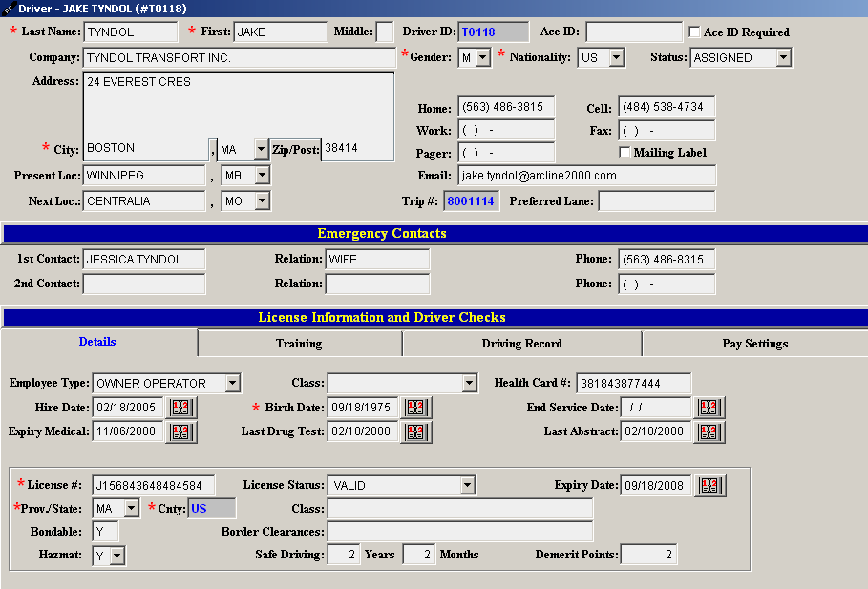868x589 pixels.
Task: Toggle the Ace ID Required checkbox
Action: (x=694, y=32)
